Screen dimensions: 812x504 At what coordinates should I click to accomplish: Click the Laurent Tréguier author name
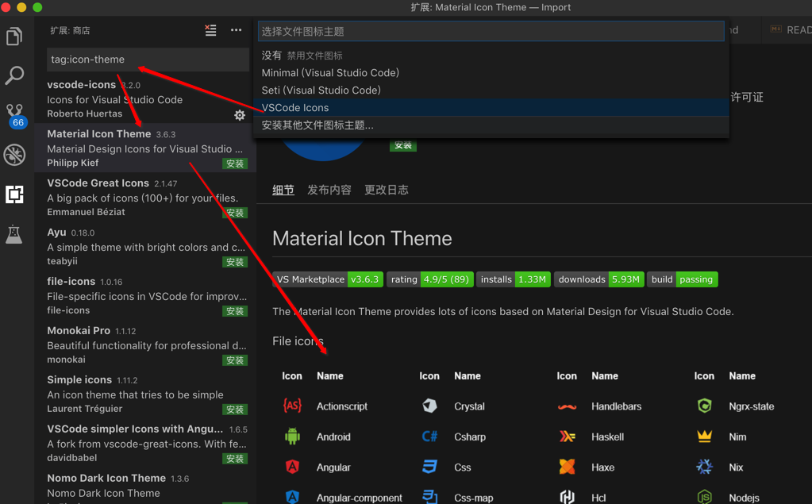pyautogui.click(x=85, y=409)
